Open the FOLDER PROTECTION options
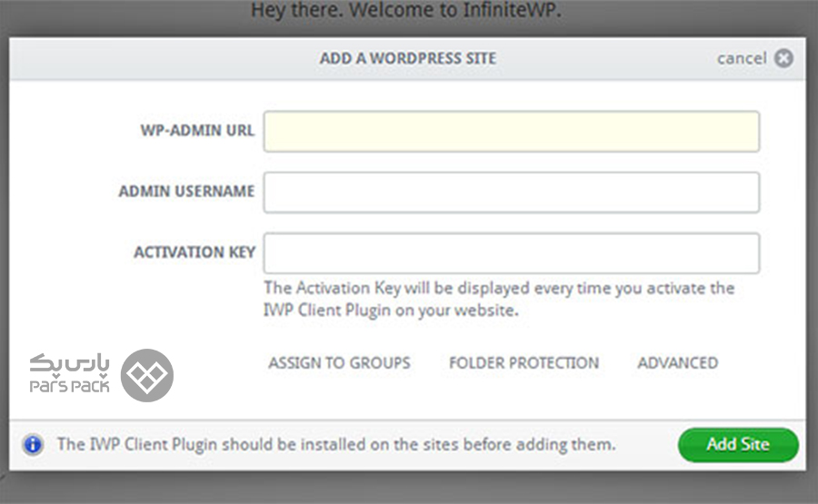 coord(524,362)
